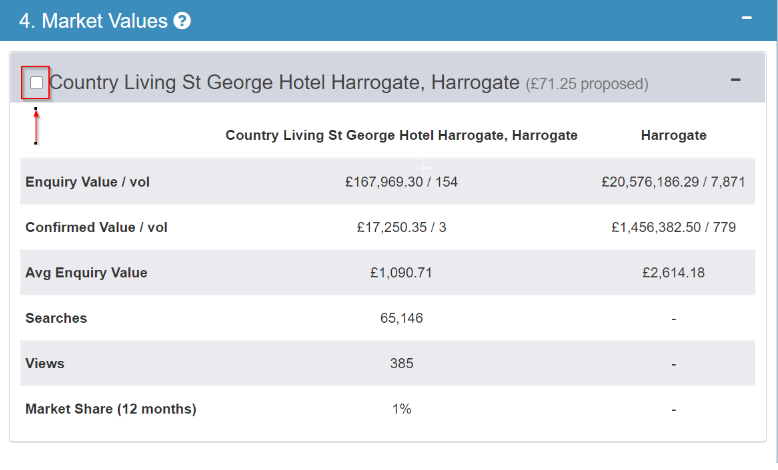Click the £71.25 proposed label
Image resolution: width=778 pixels, height=470 pixels.
pyautogui.click(x=587, y=84)
